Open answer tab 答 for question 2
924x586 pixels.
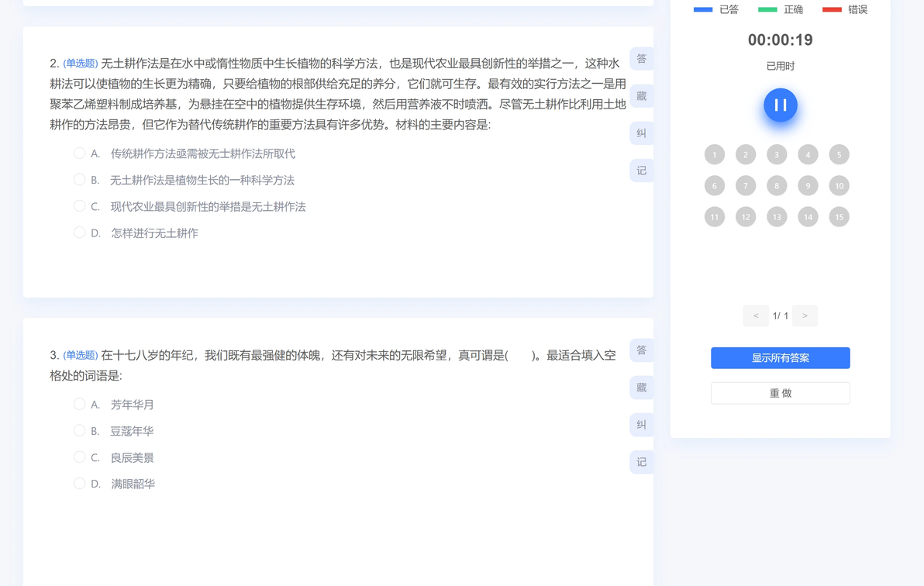(x=642, y=59)
